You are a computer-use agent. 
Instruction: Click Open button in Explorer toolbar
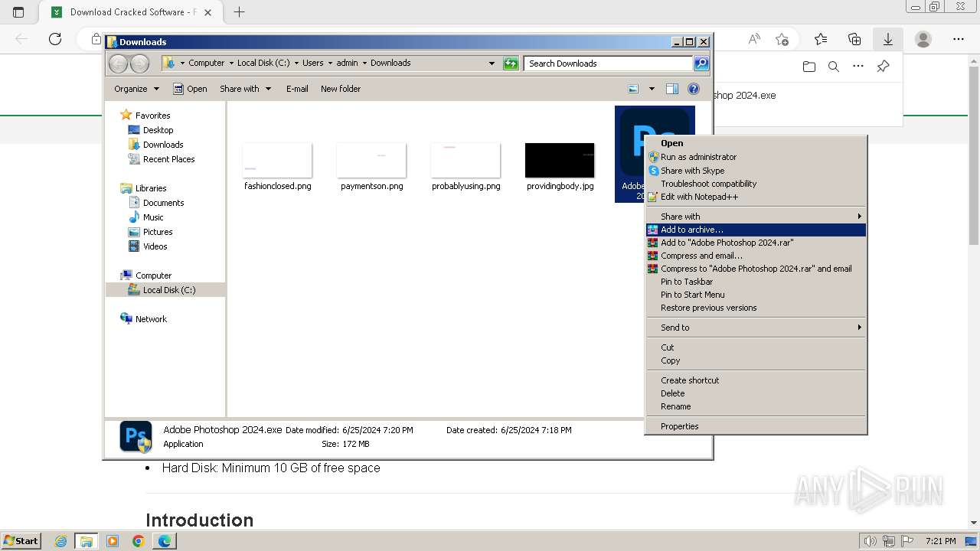tap(190, 89)
